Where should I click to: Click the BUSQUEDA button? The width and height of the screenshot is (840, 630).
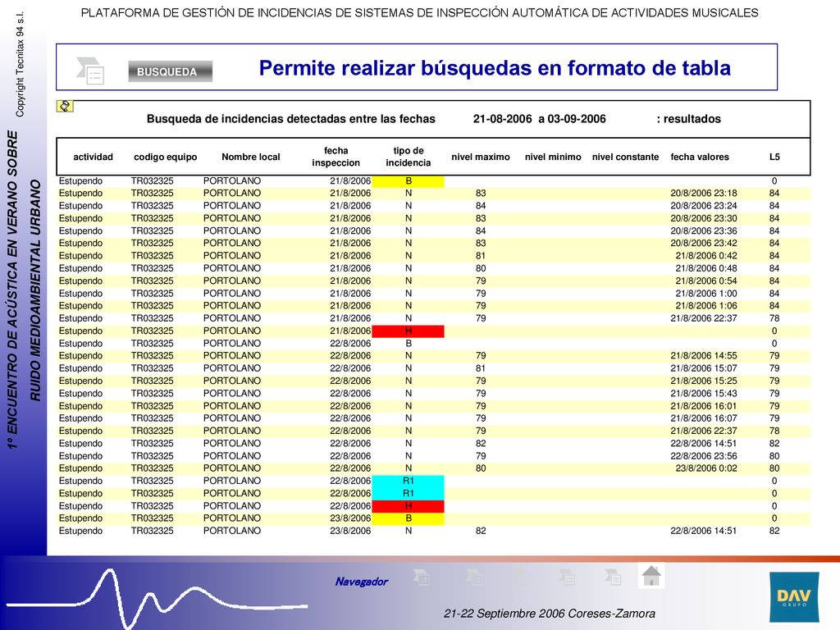171,71
